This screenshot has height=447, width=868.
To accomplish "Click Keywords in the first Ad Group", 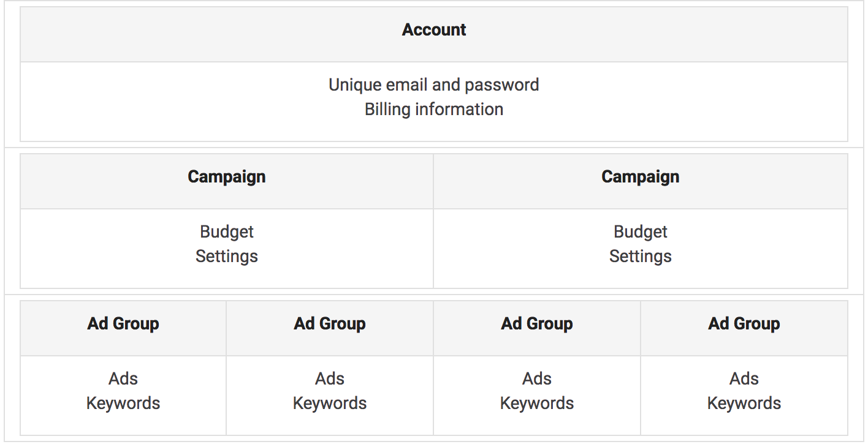I will tap(123, 403).
